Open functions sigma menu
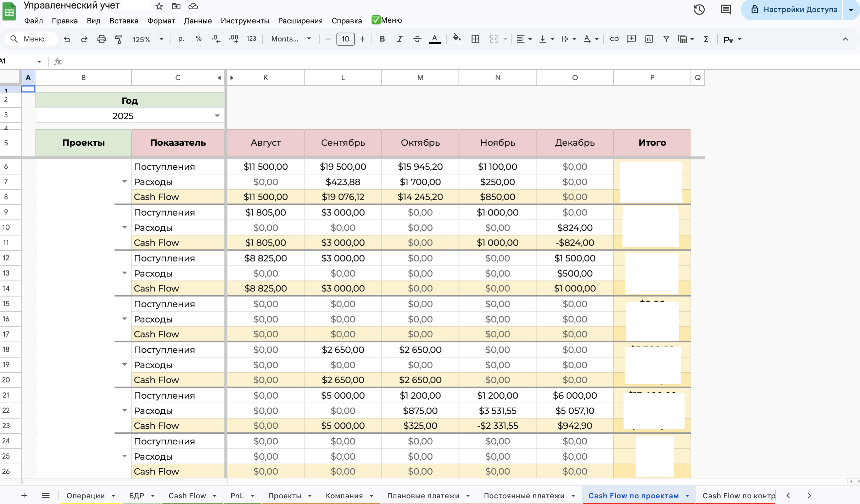Viewport: 860px width, 504px height. click(706, 39)
